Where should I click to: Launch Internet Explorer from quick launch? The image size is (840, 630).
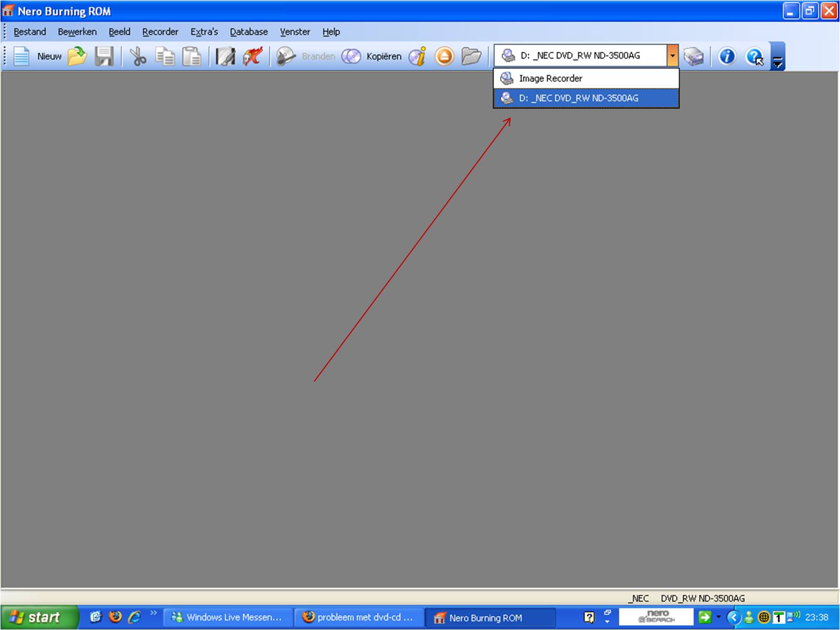(135, 617)
